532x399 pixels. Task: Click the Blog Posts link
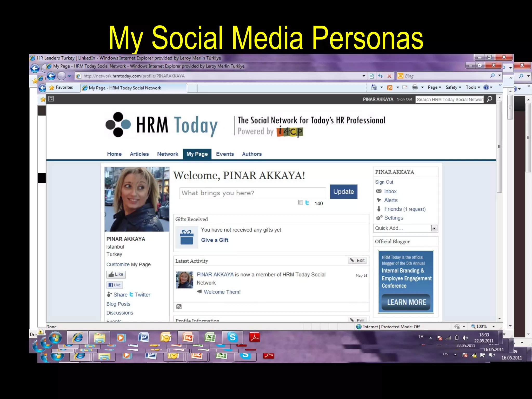(118, 304)
